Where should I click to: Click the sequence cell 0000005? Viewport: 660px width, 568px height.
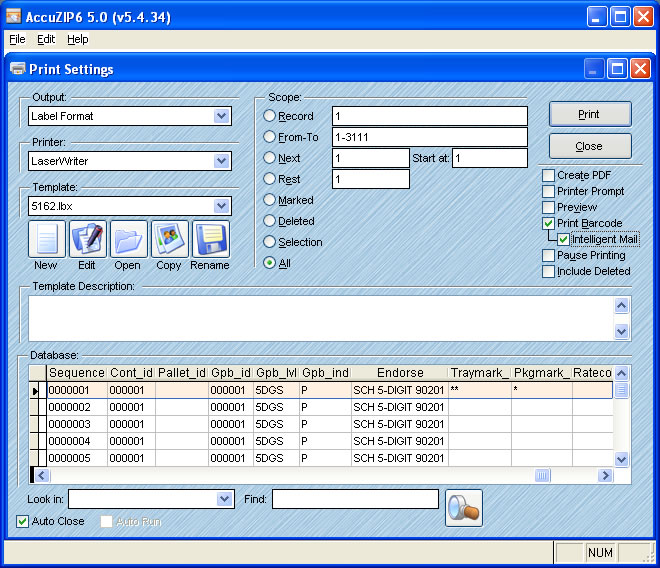tap(77, 458)
